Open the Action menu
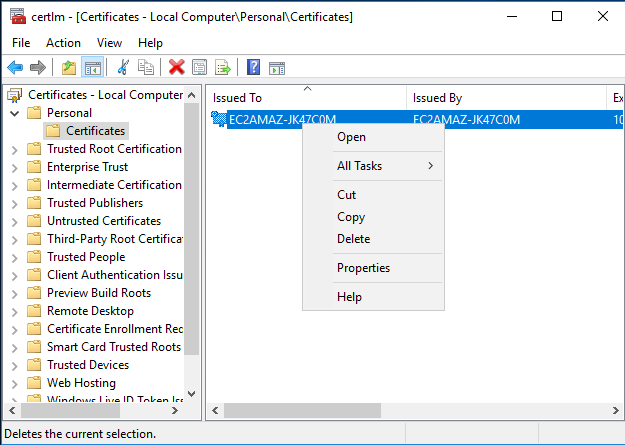Screen dimensions: 625x445 pos(63,43)
